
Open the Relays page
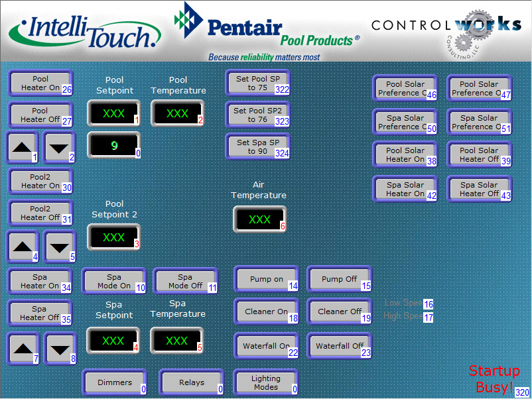click(x=192, y=382)
